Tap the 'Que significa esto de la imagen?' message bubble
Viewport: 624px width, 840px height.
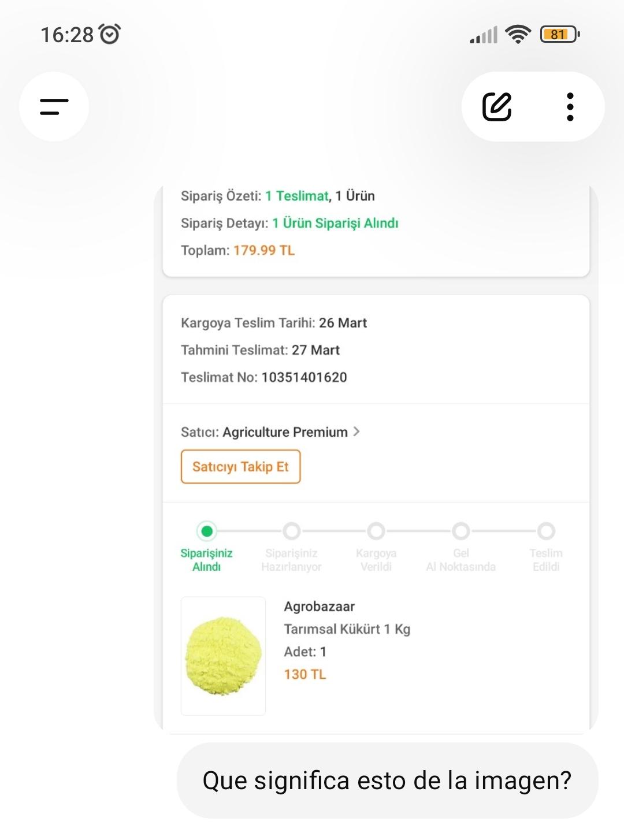[x=387, y=780]
